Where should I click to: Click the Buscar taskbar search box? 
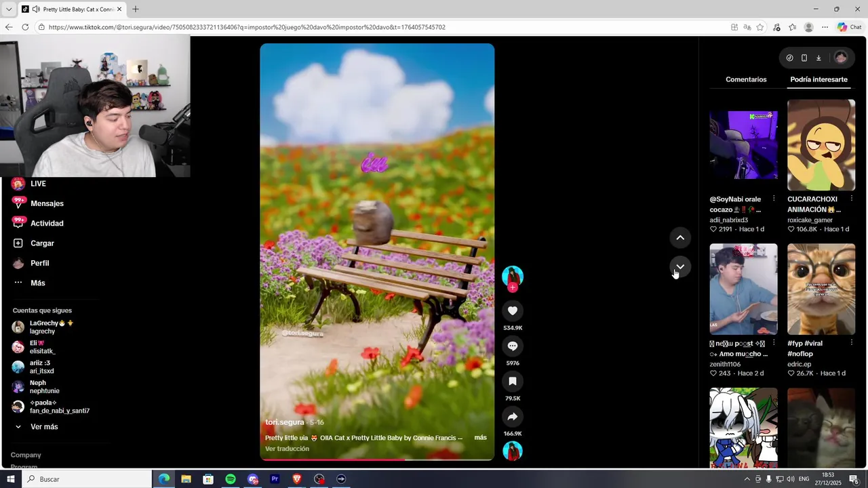click(x=87, y=479)
